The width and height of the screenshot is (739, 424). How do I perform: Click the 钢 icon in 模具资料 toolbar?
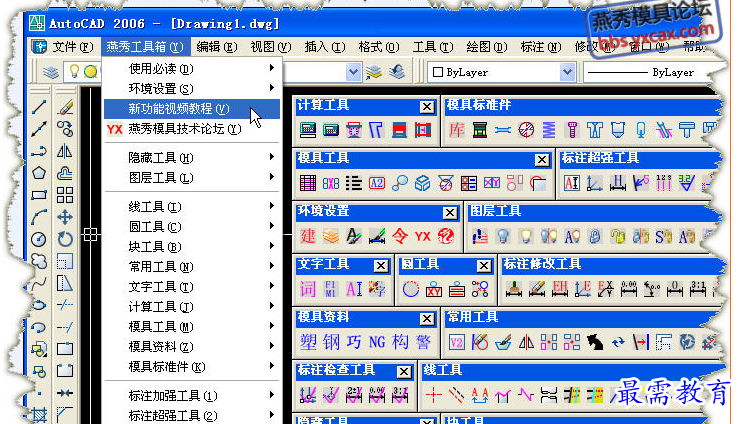pyautogui.click(x=331, y=342)
